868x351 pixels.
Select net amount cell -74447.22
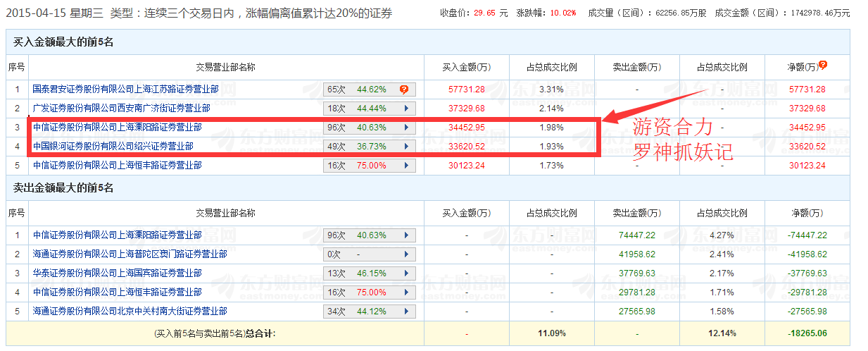coord(807,235)
